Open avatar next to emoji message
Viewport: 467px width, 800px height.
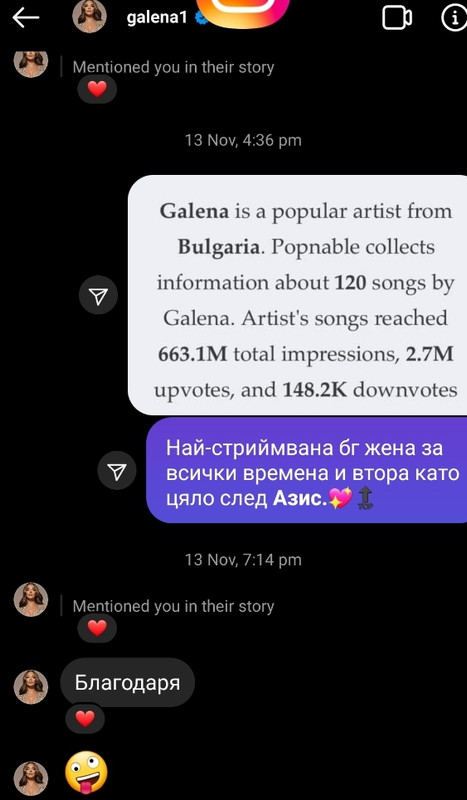point(31,779)
